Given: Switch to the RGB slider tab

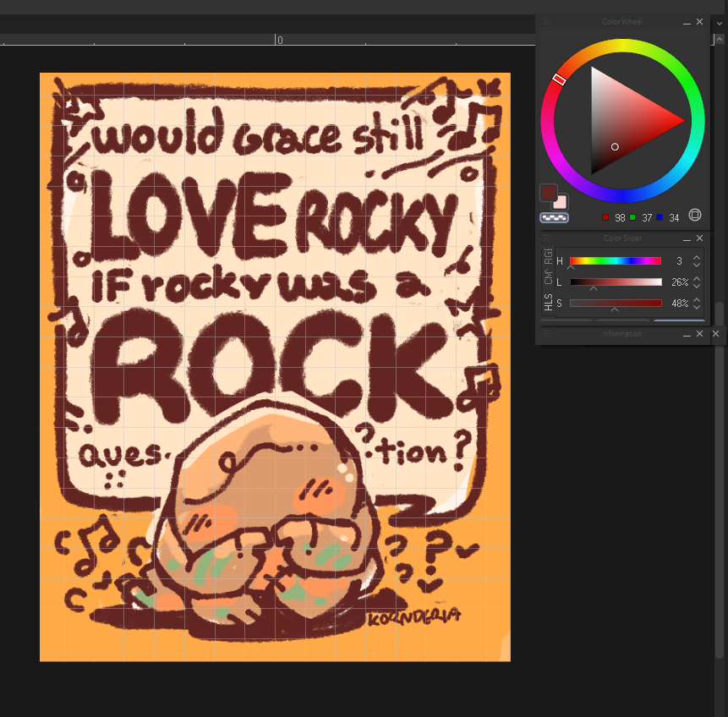Looking at the screenshot, I should click(548, 256).
